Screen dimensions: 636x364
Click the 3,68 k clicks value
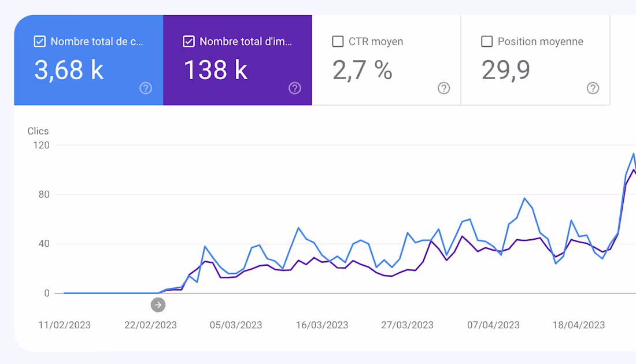tap(68, 70)
